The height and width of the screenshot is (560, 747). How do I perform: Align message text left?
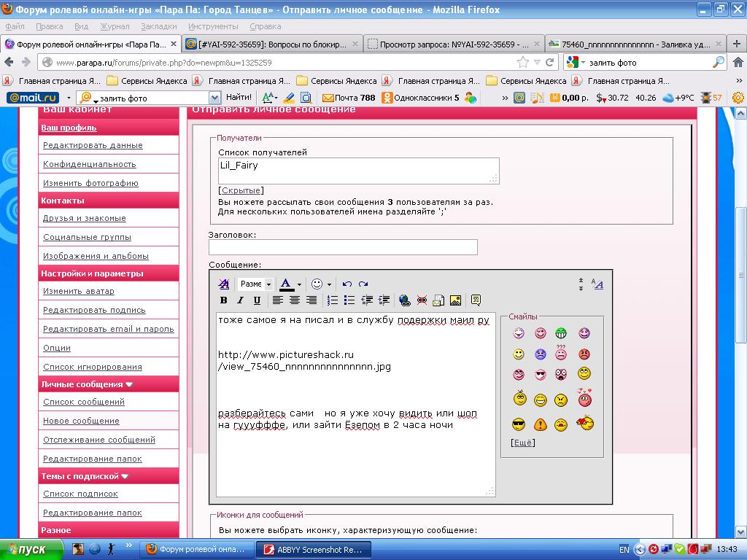[277, 300]
